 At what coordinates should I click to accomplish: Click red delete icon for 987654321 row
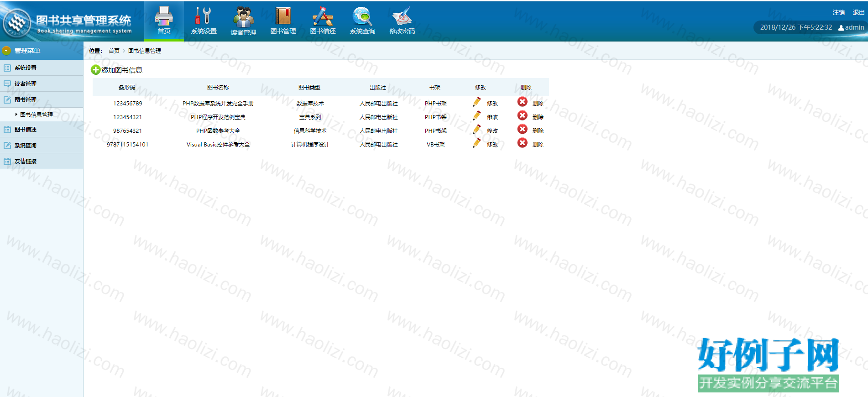click(523, 129)
